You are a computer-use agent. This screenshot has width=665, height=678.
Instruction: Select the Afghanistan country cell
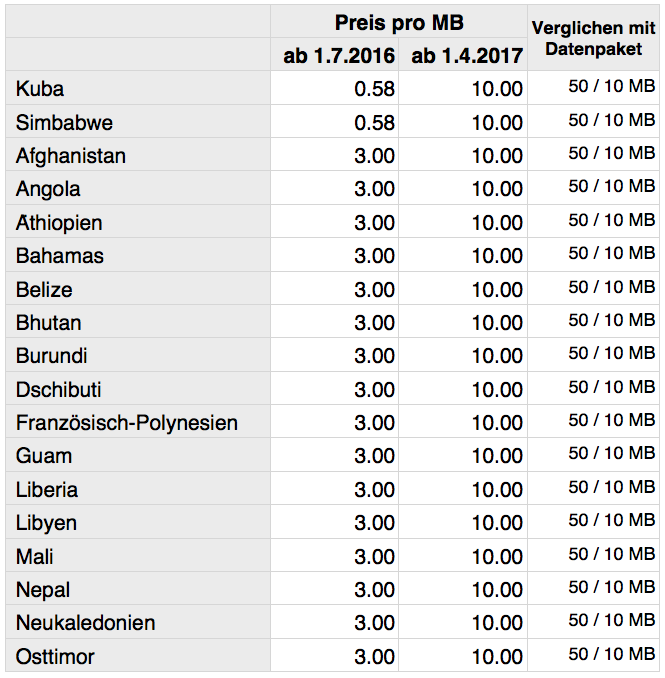(138, 155)
